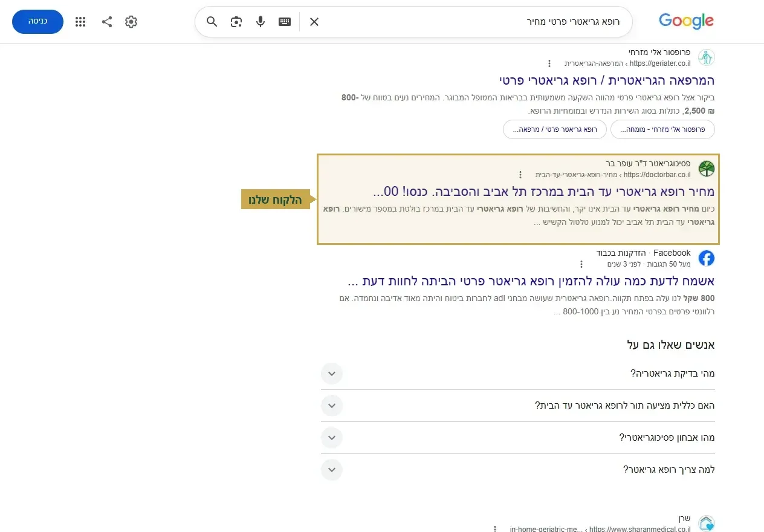Click the Google logo
Viewport: 764px width, 532px height.
coord(686,21)
